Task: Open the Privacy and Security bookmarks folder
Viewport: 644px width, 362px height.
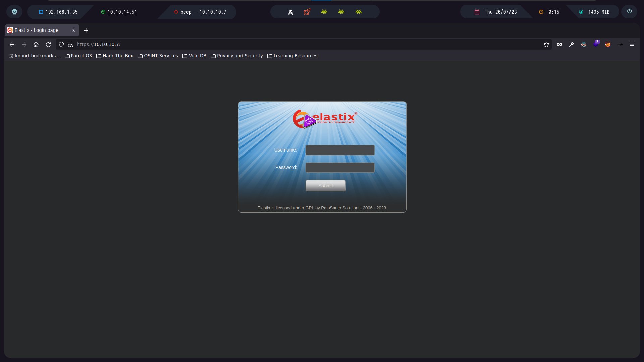Action: pos(237,56)
